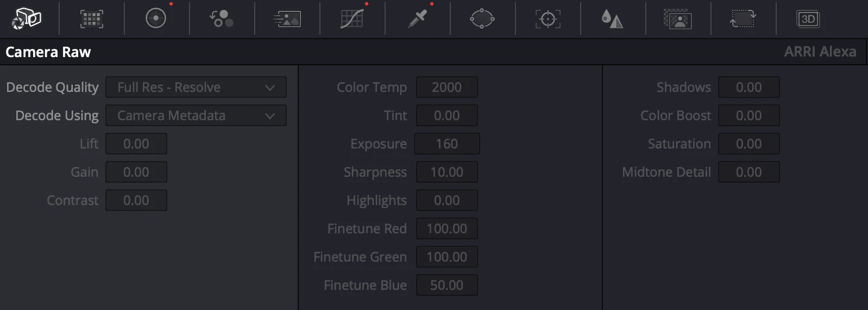This screenshot has width=868, height=310.
Task: Open the Key palette
Action: click(x=677, y=19)
